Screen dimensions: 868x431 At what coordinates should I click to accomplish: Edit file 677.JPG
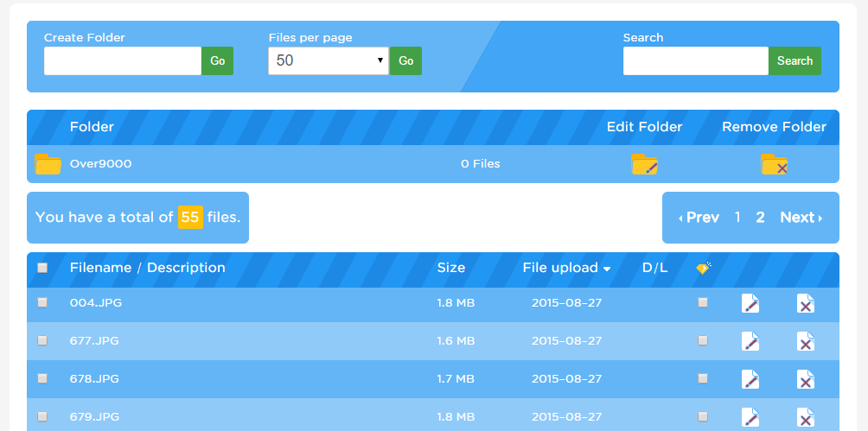point(750,341)
